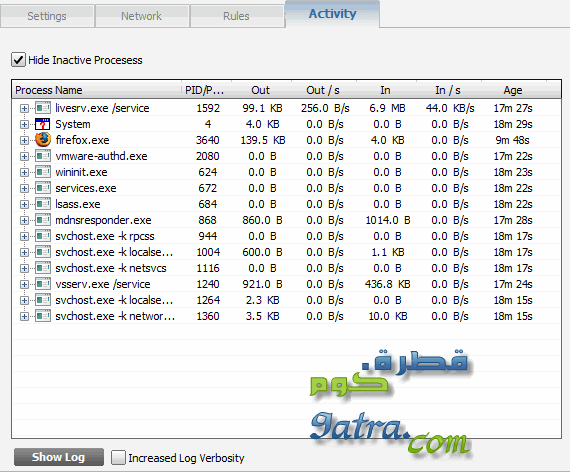Image resolution: width=570 pixels, height=474 pixels.
Task: Select the vmware-authd.exe process name
Action: (x=101, y=156)
